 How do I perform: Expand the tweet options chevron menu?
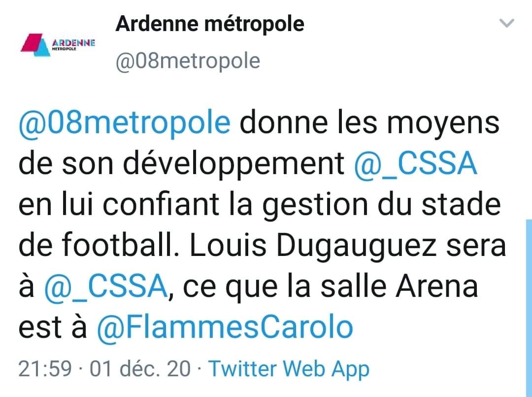point(507,23)
